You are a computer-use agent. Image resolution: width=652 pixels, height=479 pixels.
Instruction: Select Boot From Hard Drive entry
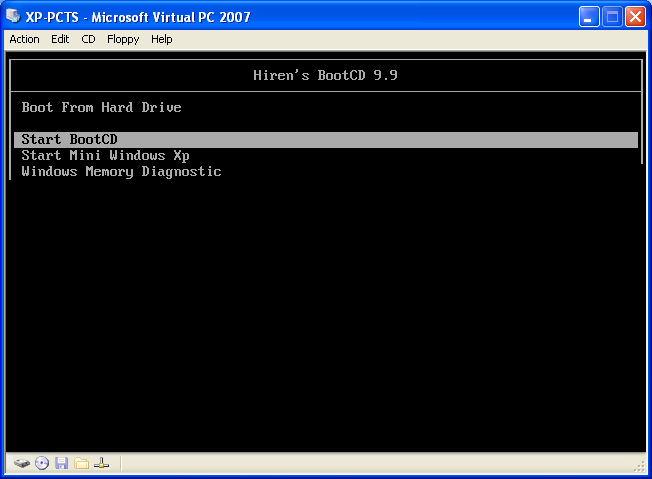point(101,107)
